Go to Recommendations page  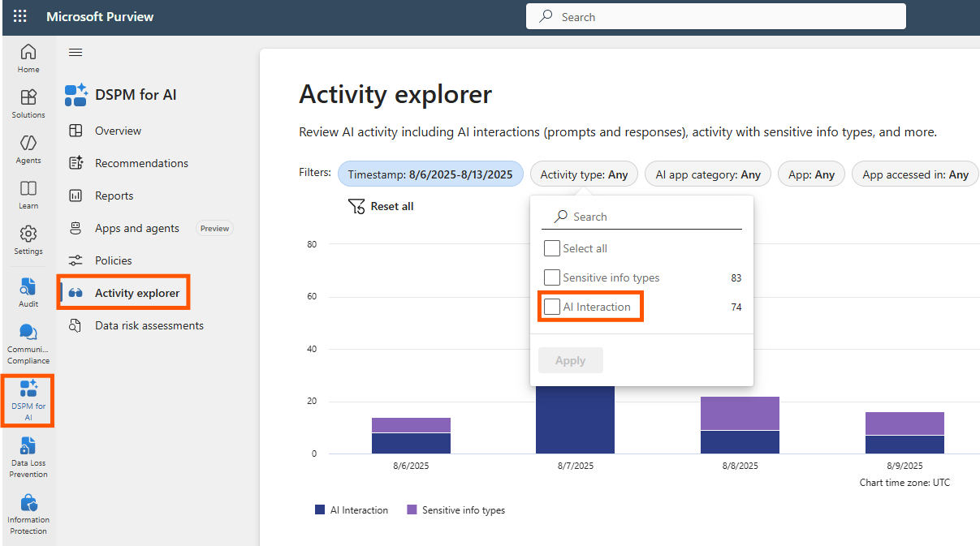click(141, 163)
